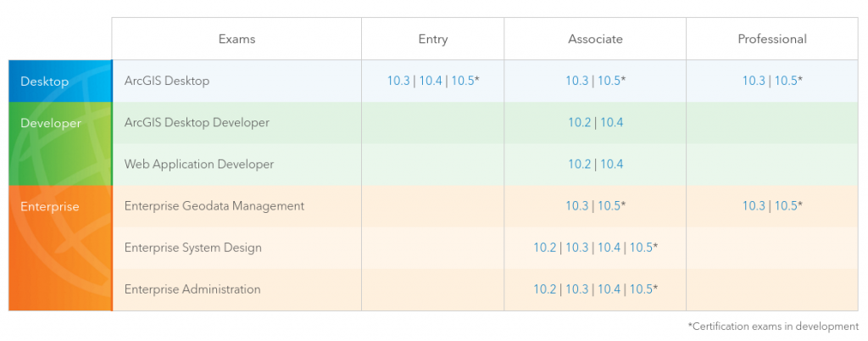Click the Professional column header
This screenshot has height=341, width=868.
[772, 39]
